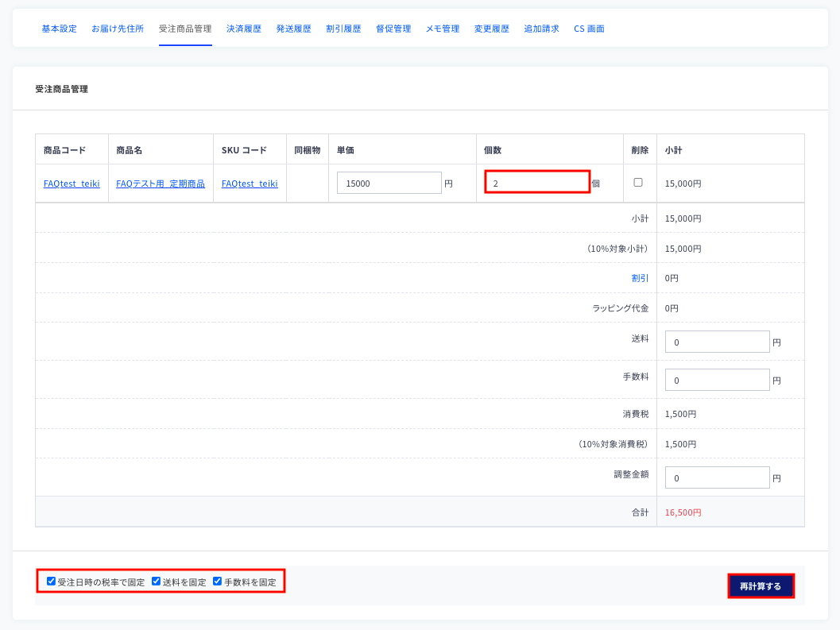
Task: Focus the 送料 shipping fee input
Action: [718, 342]
